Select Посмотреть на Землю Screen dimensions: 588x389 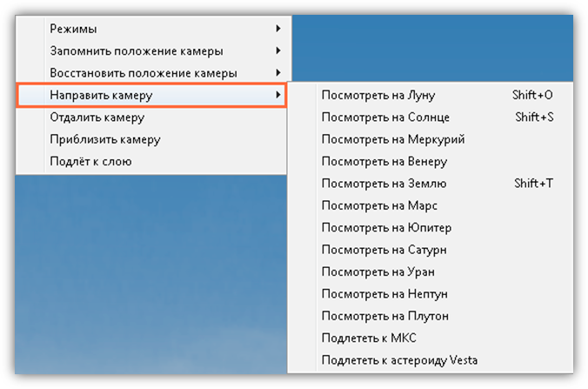tap(384, 184)
